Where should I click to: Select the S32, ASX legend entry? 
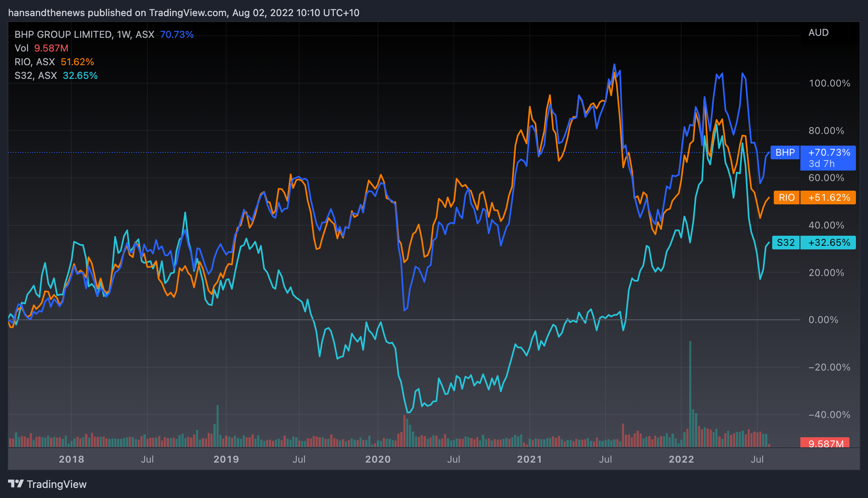coord(35,76)
